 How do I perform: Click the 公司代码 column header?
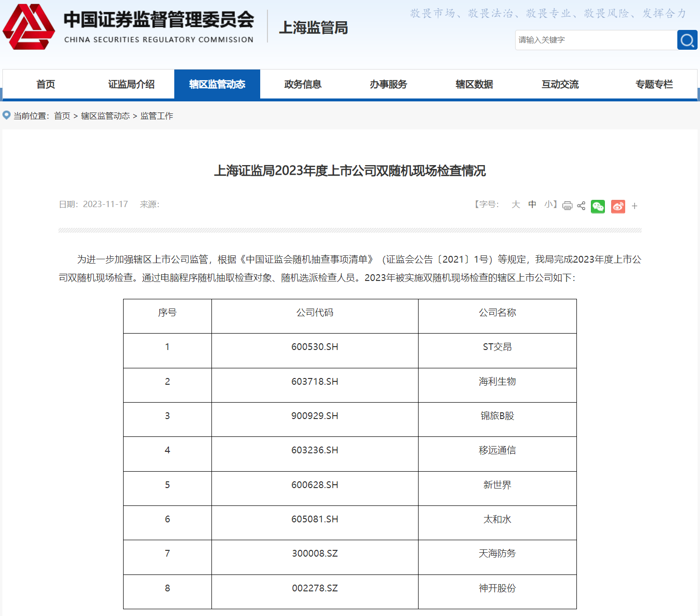coord(315,313)
